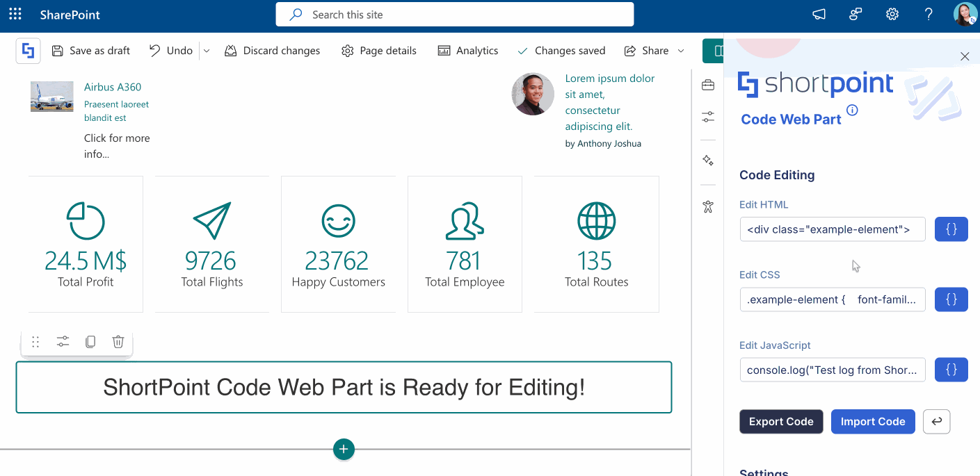
Task: Click the SharePoint home title
Action: tap(70, 15)
